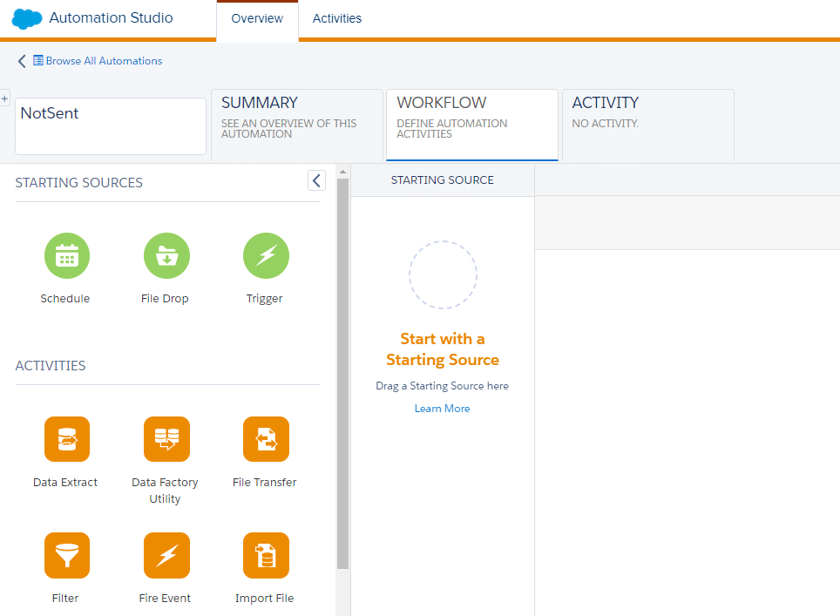The image size is (840, 616).
Task: Select the File Drop starting source icon
Action: click(166, 255)
